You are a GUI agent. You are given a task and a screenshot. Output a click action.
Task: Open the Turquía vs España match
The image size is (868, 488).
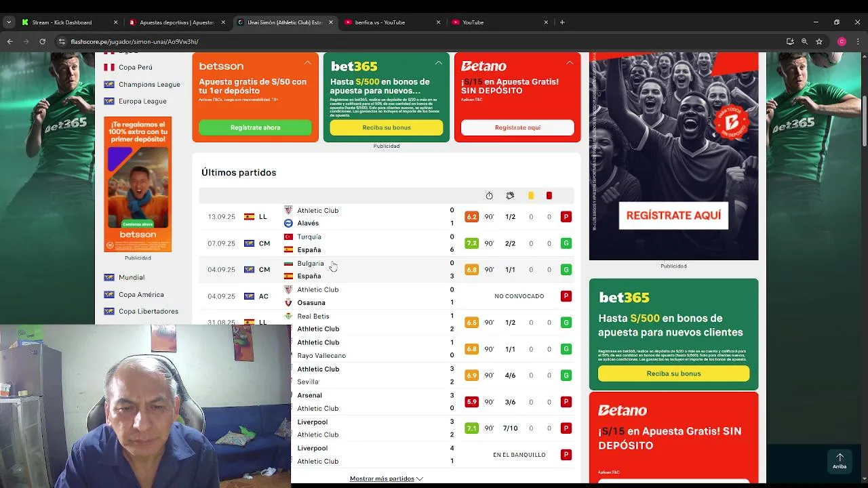387,243
